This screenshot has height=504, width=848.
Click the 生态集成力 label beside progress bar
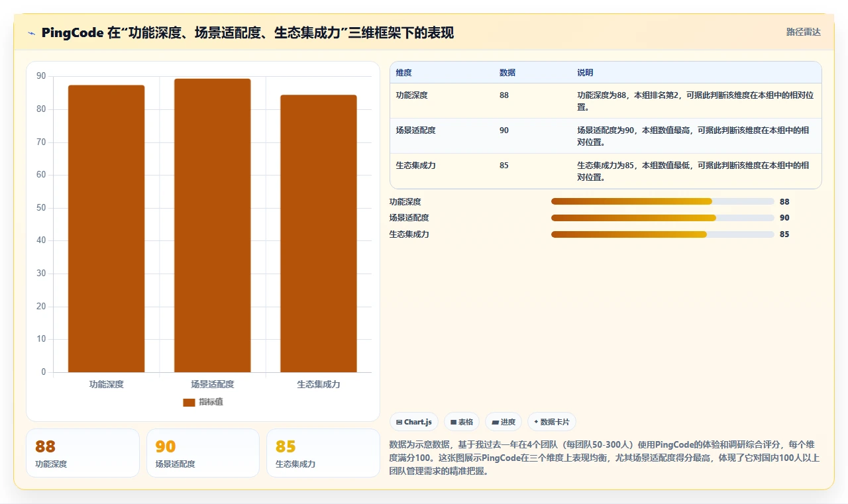point(409,234)
